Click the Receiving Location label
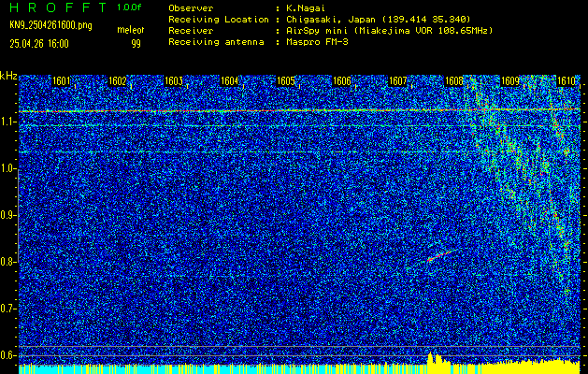This screenshot has width=588, height=374. (219, 20)
